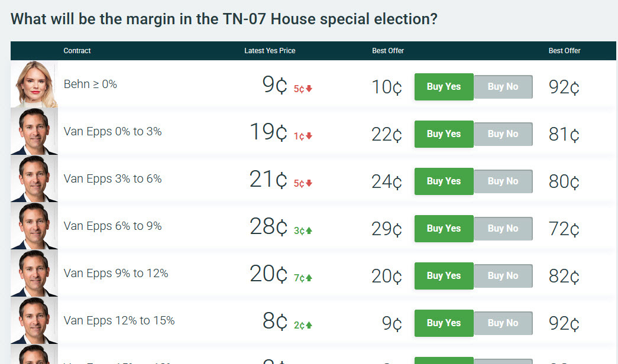Buy Yes on Van Epps 0% to 3%
Image resolution: width=618 pixels, height=364 pixels.
(x=444, y=134)
